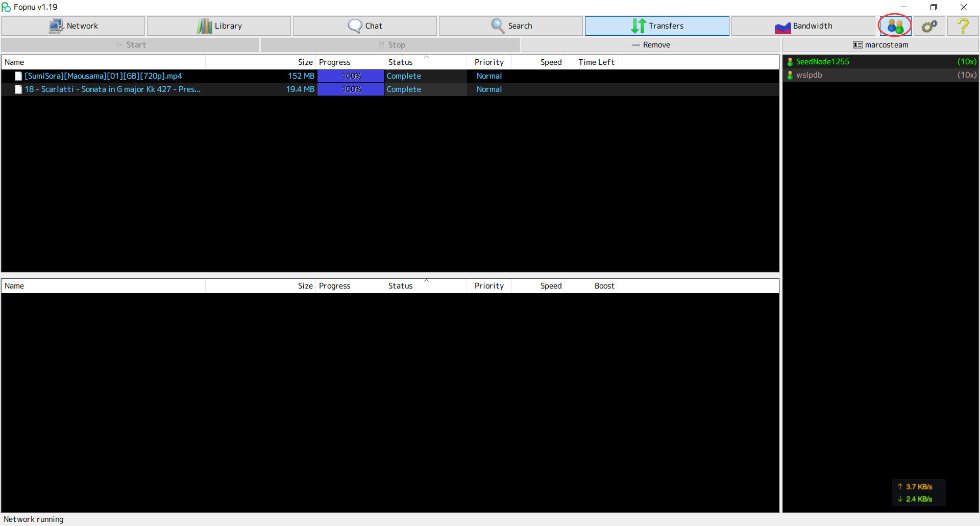Click the file icon beside the Scarlatti sonata

coord(18,89)
